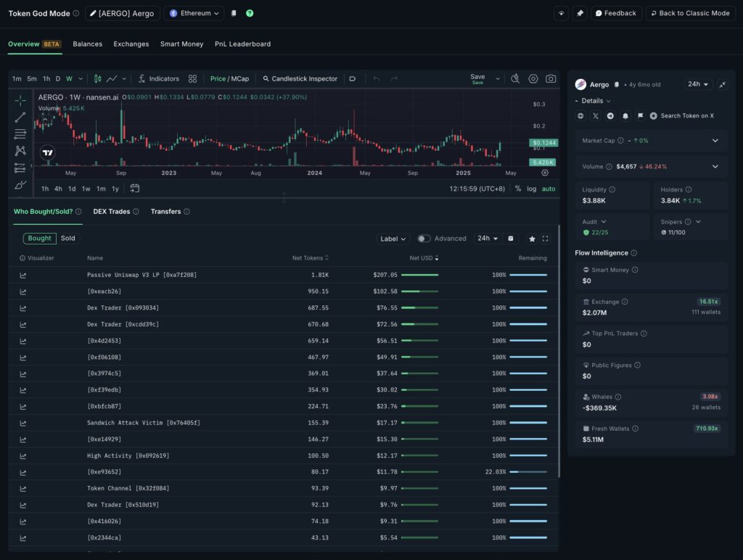Sort table by Net USD column
The height and width of the screenshot is (560, 743).
pyautogui.click(x=424, y=258)
